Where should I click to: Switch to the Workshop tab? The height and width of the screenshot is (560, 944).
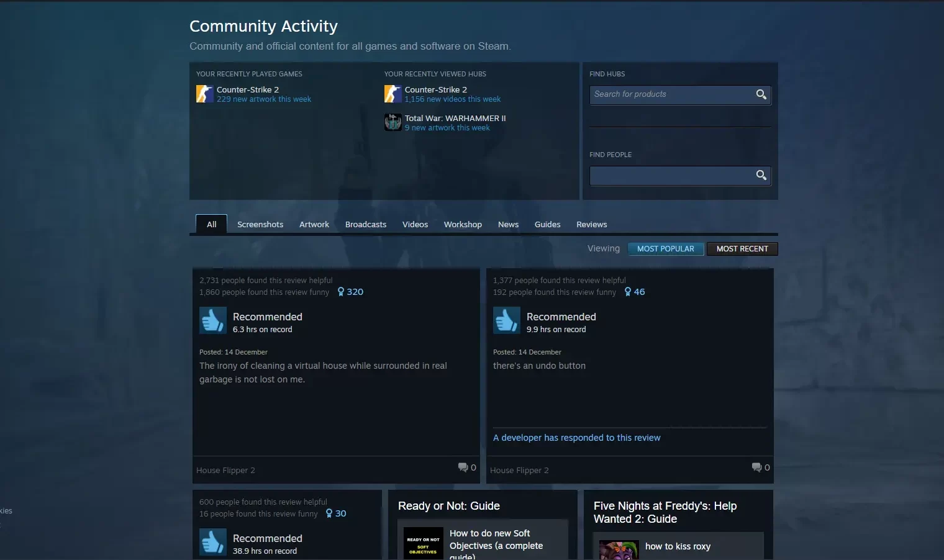[x=463, y=224]
